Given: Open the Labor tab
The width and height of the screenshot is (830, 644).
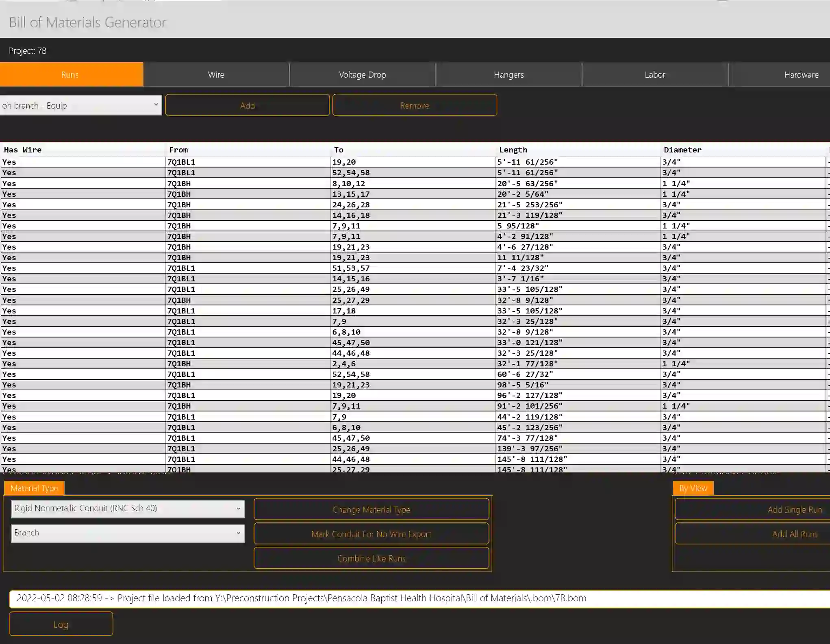Looking at the screenshot, I should click(655, 74).
